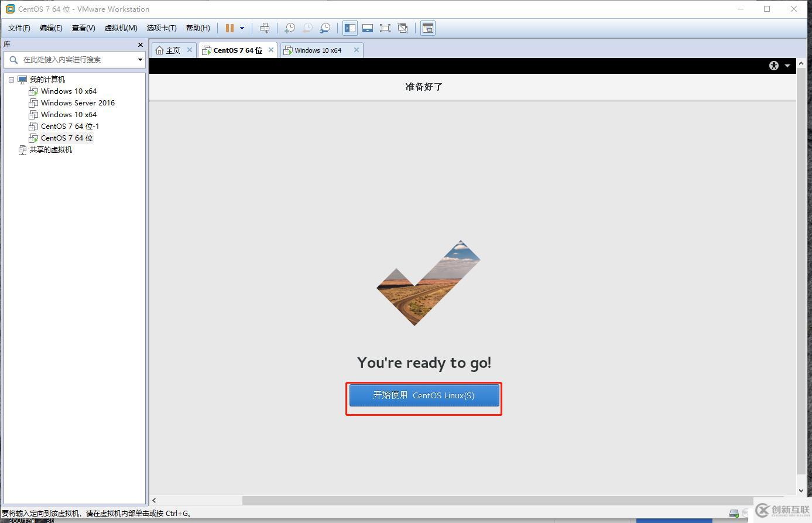Close the 主页 tab
The width and height of the screenshot is (812, 523).
[190, 50]
